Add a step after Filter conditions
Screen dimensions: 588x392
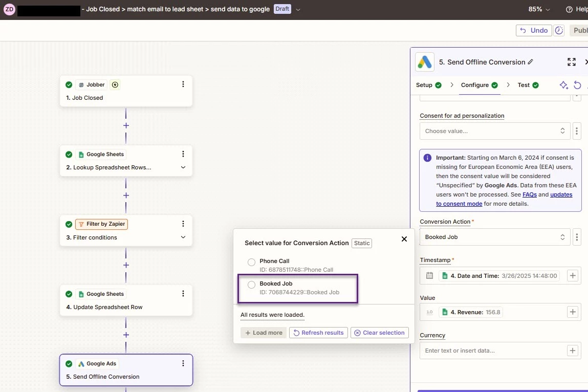pyautogui.click(x=126, y=265)
